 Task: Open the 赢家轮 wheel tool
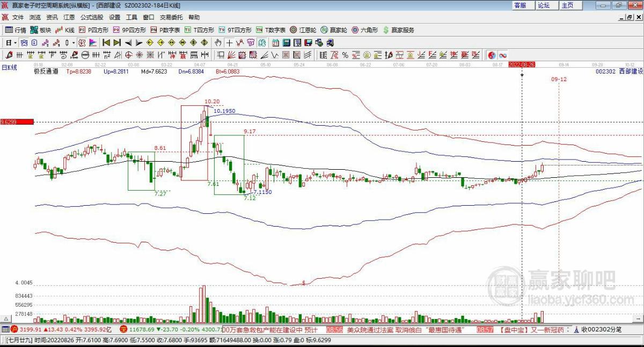click(x=334, y=30)
